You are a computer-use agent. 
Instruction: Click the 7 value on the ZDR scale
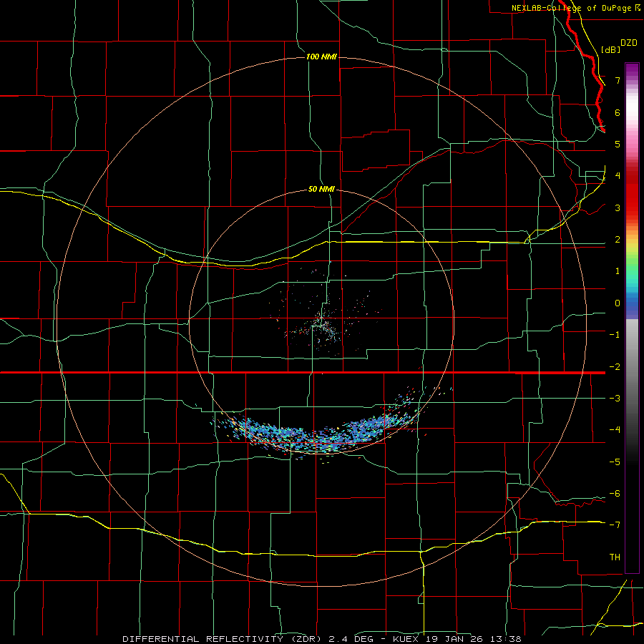coord(618,80)
